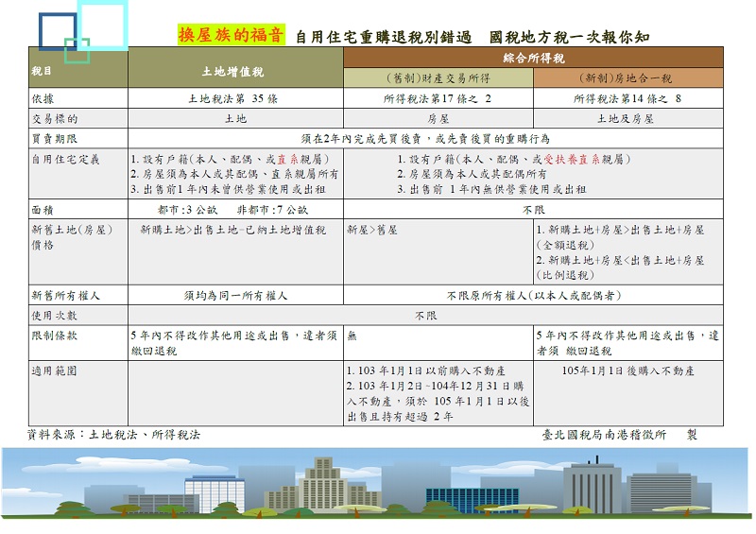Click the 105年1月1日 後購入不動產 cell

pos(627,370)
